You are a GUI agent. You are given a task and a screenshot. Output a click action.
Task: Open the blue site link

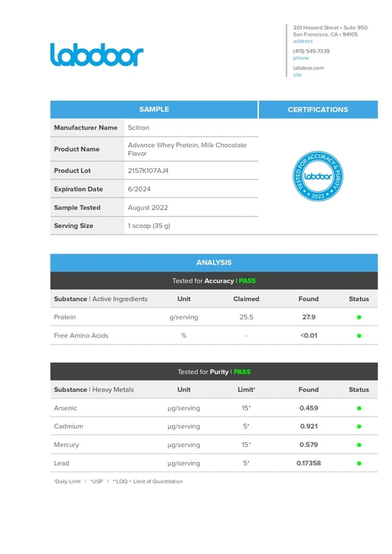click(x=297, y=74)
